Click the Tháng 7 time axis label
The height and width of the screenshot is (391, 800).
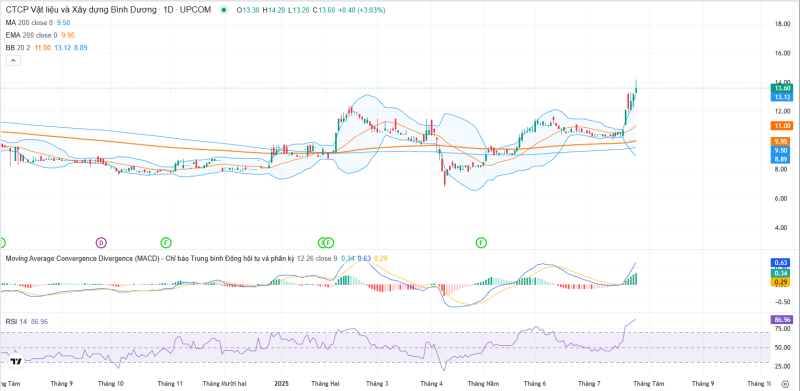pos(588,383)
